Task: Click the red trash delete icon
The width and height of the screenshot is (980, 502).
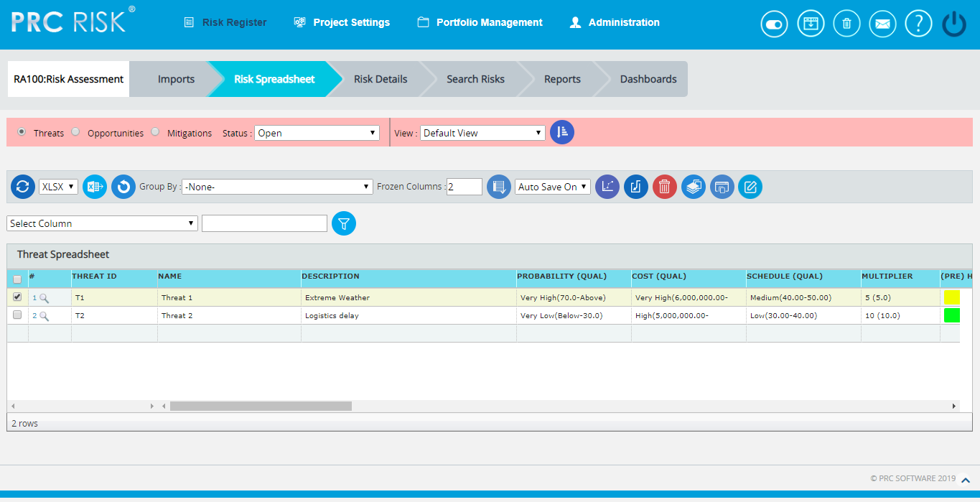Action: pyautogui.click(x=665, y=187)
